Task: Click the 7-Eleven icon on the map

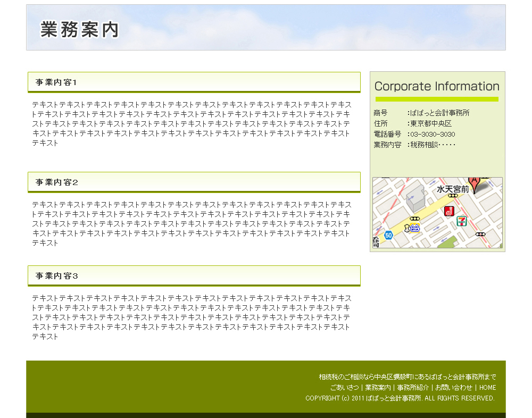Action: pyautogui.click(x=461, y=221)
